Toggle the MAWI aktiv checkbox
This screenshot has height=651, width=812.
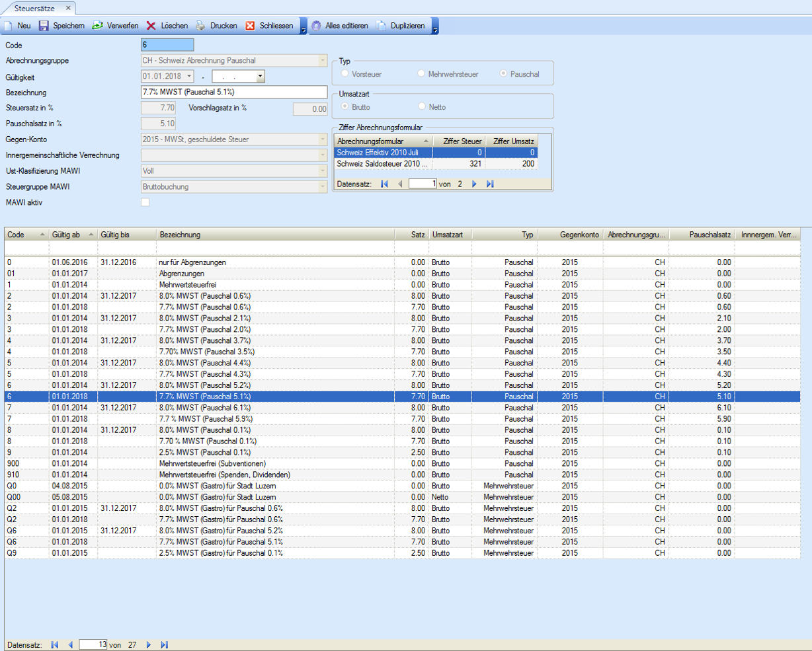[145, 202]
